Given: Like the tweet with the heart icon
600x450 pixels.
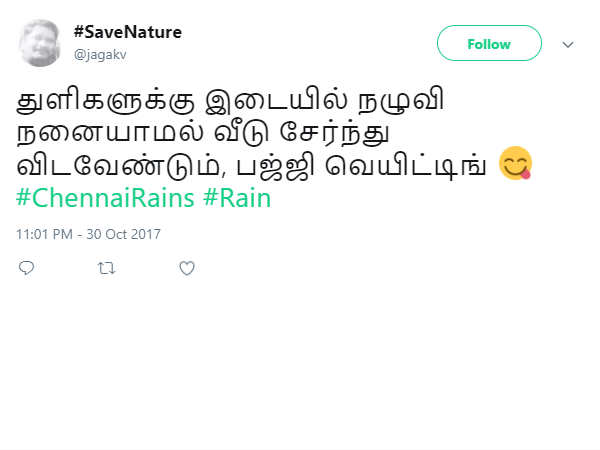Looking at the screenshot, I should 186,268.
